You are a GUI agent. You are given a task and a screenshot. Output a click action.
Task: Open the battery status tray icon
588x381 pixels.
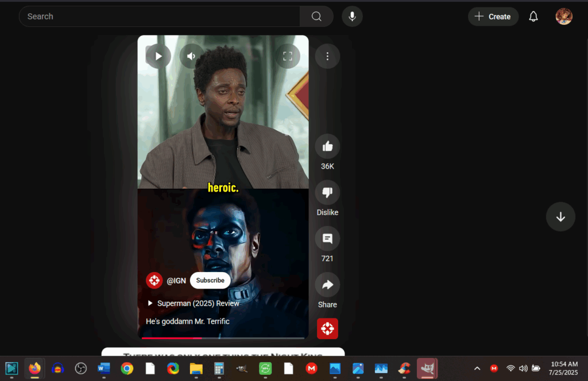coord(536,368)
